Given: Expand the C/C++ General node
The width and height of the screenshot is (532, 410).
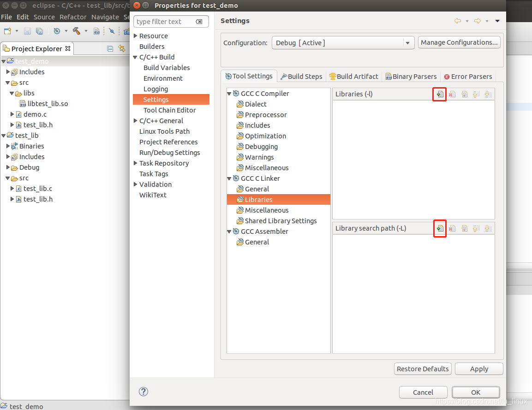Looking at the screenshot, I should 135,121.
